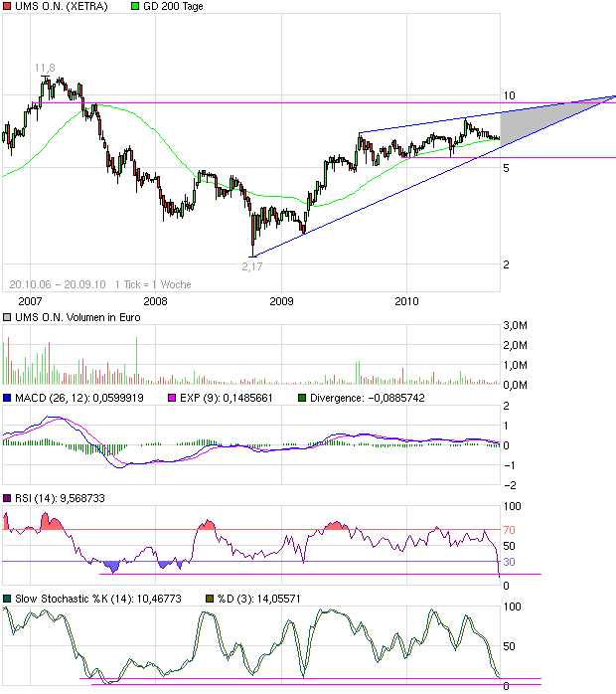Click the Slow Stochastic %K legend square
This screenshot has width=616, height=694.
[x=8, y=598]
